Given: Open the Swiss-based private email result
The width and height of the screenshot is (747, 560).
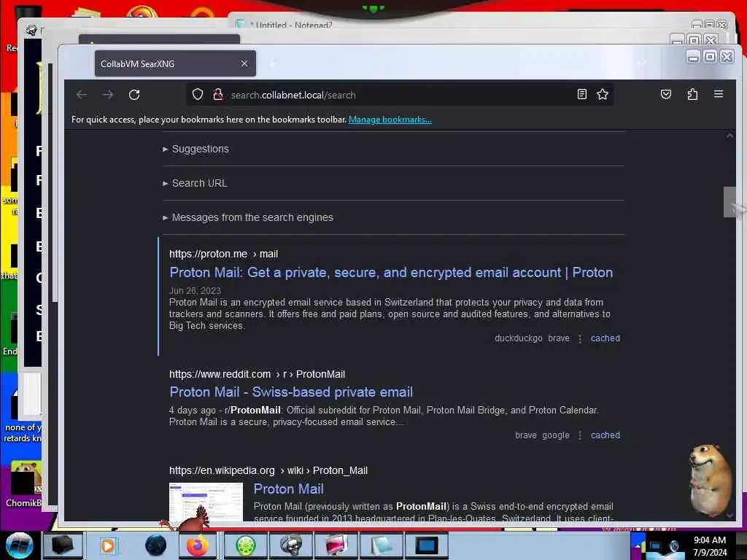Looking at the screenshot, I should (x=291, y=392).
